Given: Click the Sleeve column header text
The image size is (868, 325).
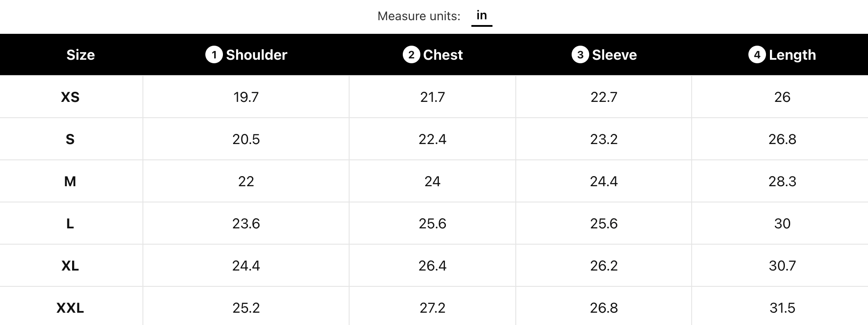Looking at the screenshot, I should click(614, 55).
